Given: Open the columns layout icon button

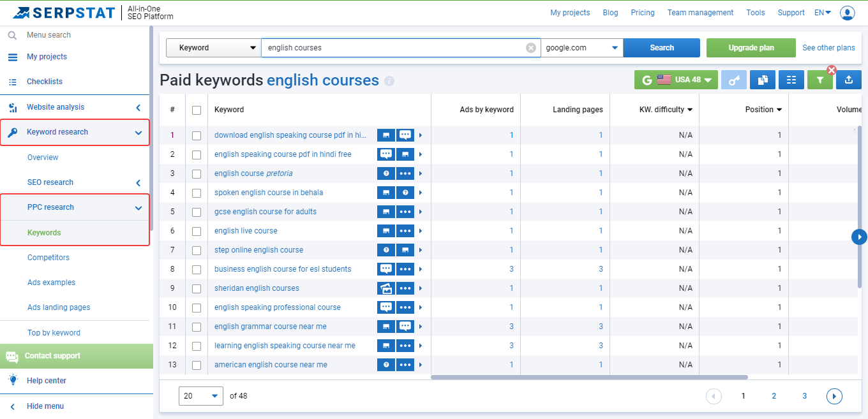Looking at the screenshot, I should click(791, 80).
